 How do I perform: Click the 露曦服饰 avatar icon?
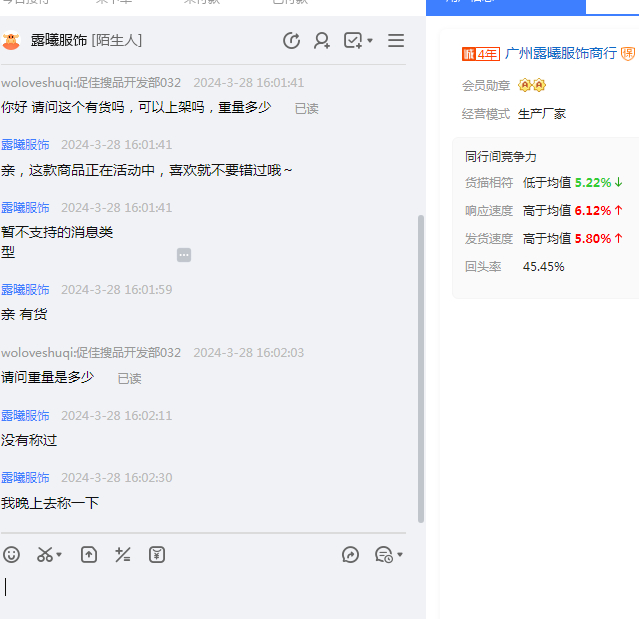point(12,41)
